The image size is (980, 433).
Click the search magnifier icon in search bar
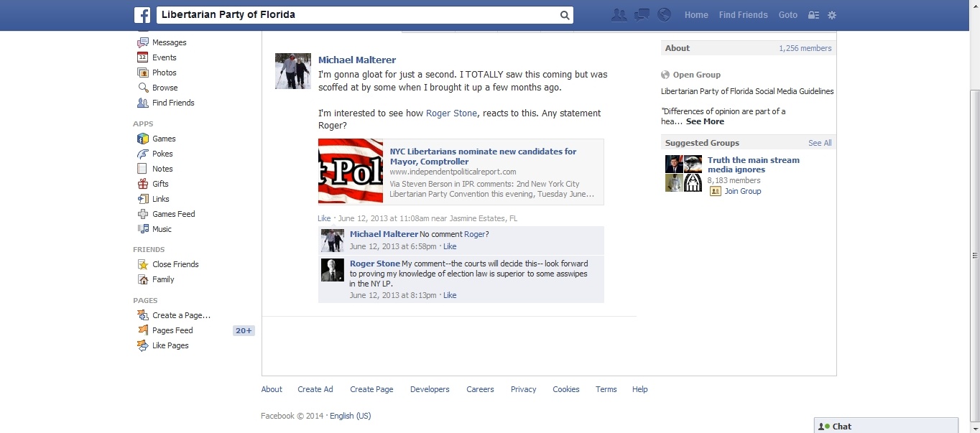pos(565,15)
